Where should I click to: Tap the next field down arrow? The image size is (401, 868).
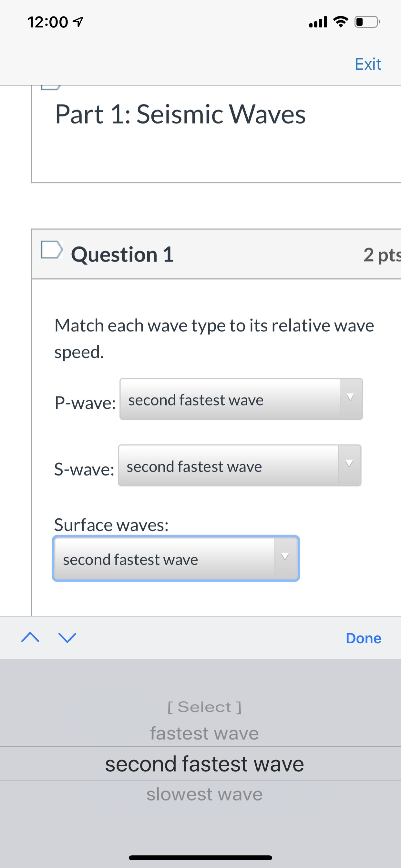67,637
